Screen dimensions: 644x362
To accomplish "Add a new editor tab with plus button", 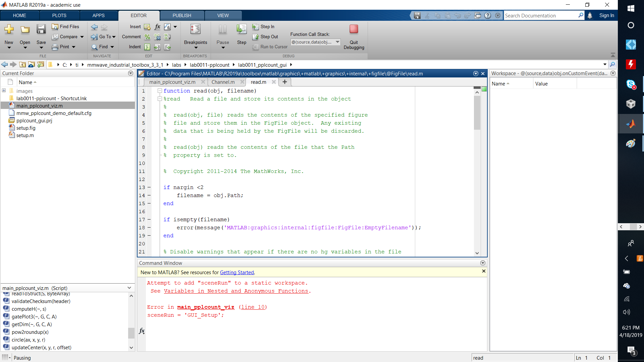I will click(284, 82).
